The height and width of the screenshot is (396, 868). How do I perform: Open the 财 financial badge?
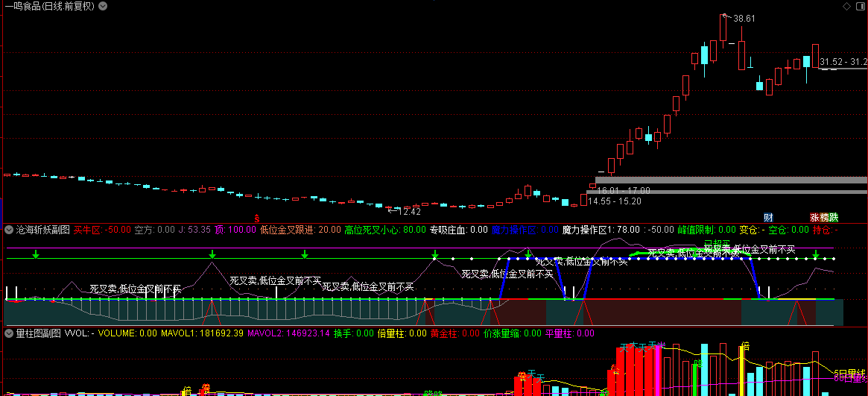point(768,217)
